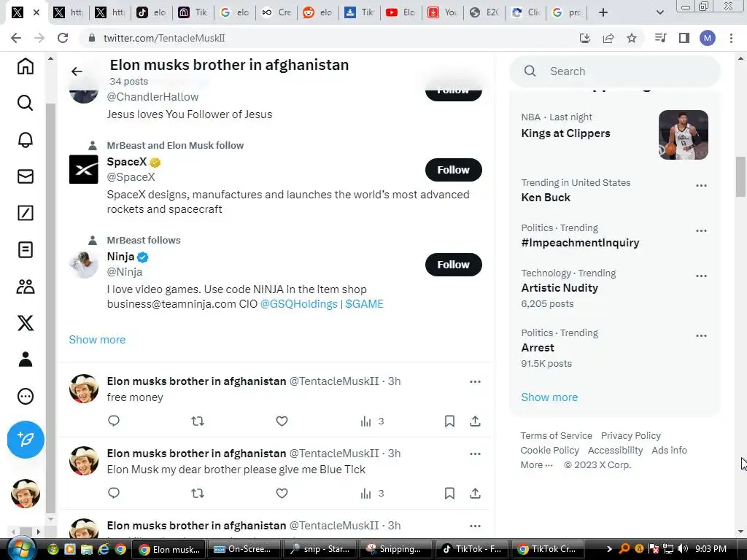747x560 pixels.
Task: Follow the Ninja account
Action: click(x=454, y=265)
